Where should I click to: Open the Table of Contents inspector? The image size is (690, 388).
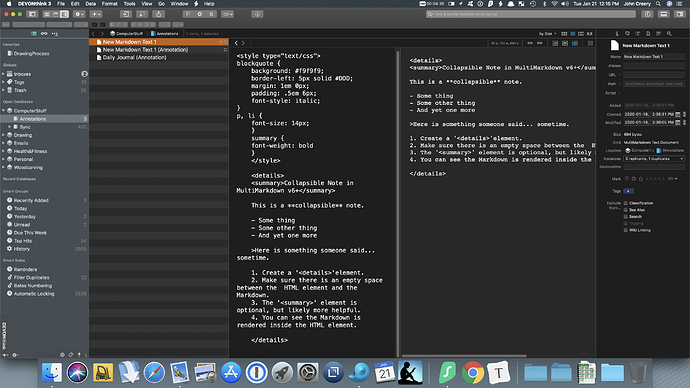[x=638, y=33]
